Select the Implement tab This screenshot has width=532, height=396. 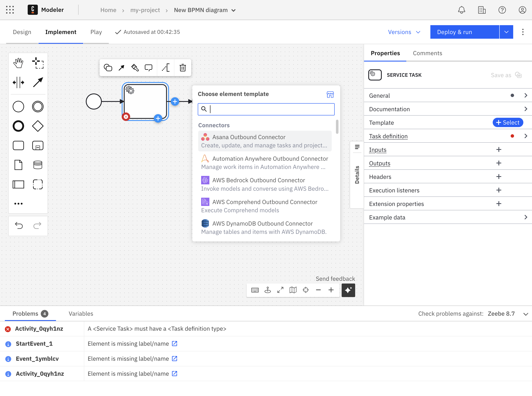61,32
